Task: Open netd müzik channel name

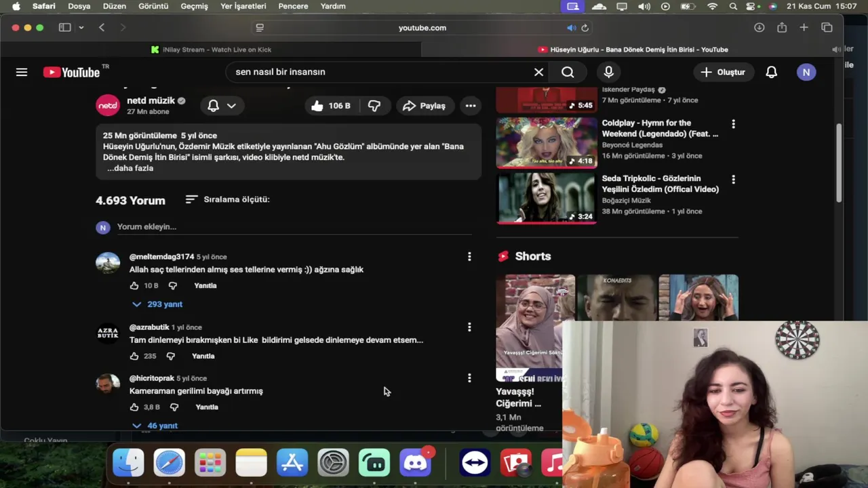Action: coord(151,100)
